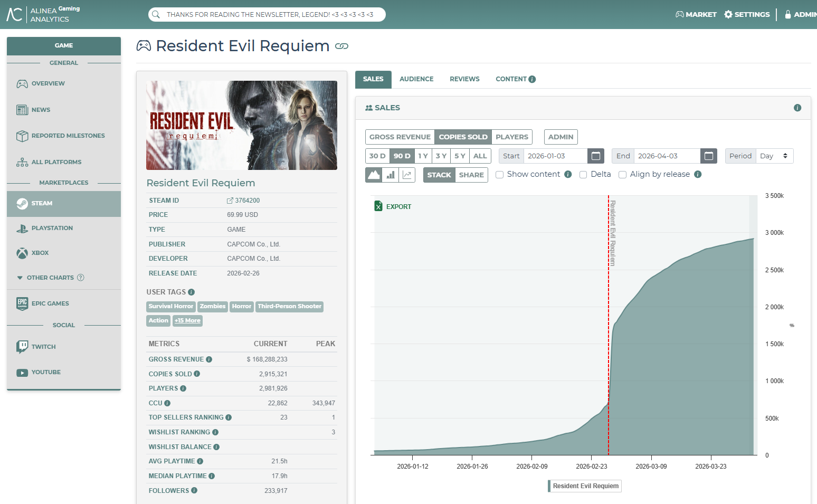Switch to the bar chart icon
Viewport: 817px width, 504px height.
391,175
